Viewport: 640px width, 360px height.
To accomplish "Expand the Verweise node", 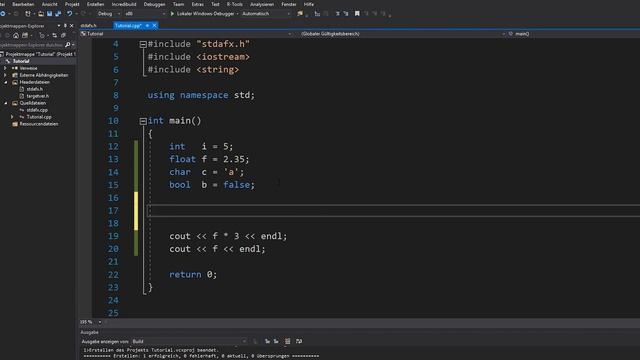I will pos(5,68).
